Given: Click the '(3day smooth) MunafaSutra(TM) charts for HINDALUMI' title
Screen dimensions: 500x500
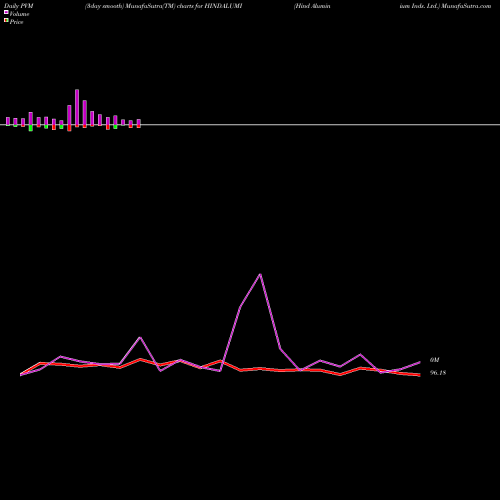Looking at the screenshot, I should click(x=163, y=6).
